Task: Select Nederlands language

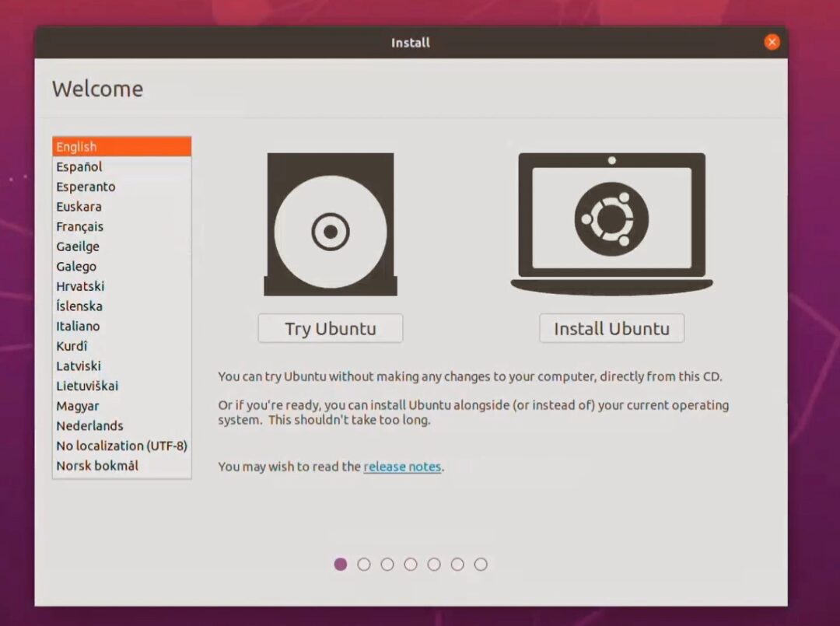Action: pyautogui.click(x=121, y=425)
